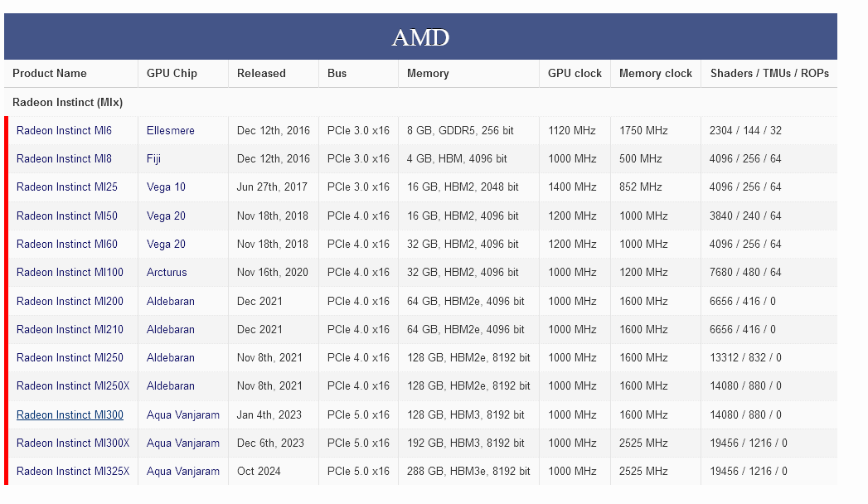This screenshot has height=504, width=868.
Task: Open the Radeon Instinct MI6 product link
Action: [64, 130]
